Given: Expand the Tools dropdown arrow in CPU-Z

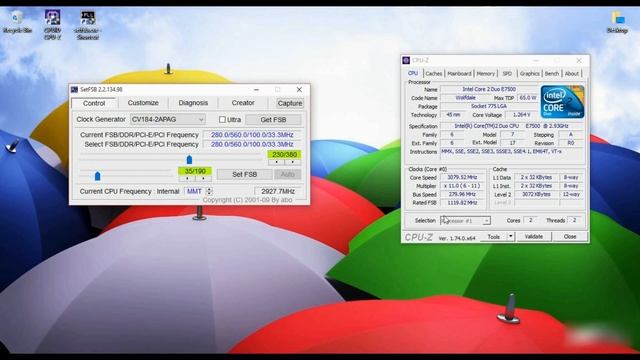Looking at the screenshot, I should coord(511,237).
